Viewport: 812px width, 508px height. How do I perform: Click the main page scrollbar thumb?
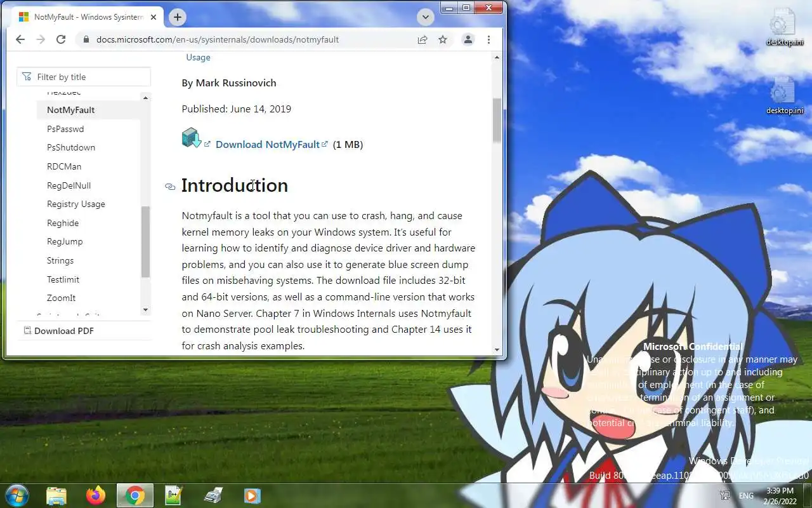[x=497, y=120]
